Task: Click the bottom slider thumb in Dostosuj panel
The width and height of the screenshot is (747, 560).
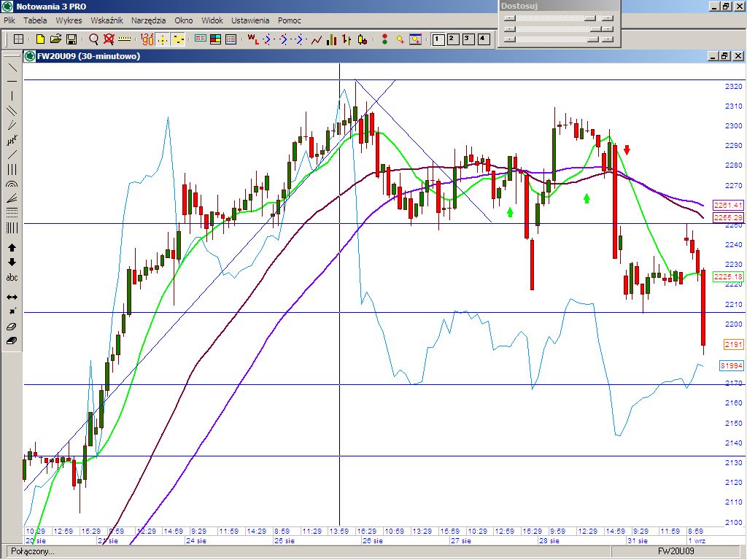Action: coord(592,39)
